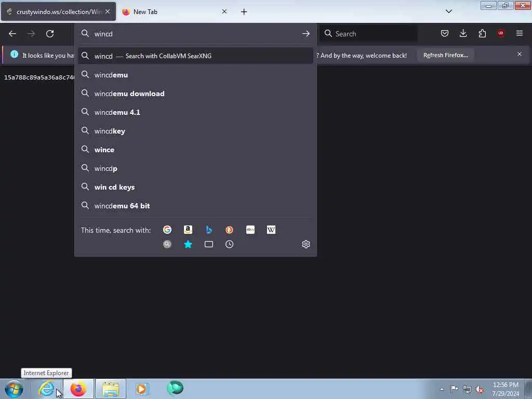Image resolution: width=532 pixels, height=399 pixels.
Task: Launch Internet Explorer from taskbar
Action: coord(46,389)
